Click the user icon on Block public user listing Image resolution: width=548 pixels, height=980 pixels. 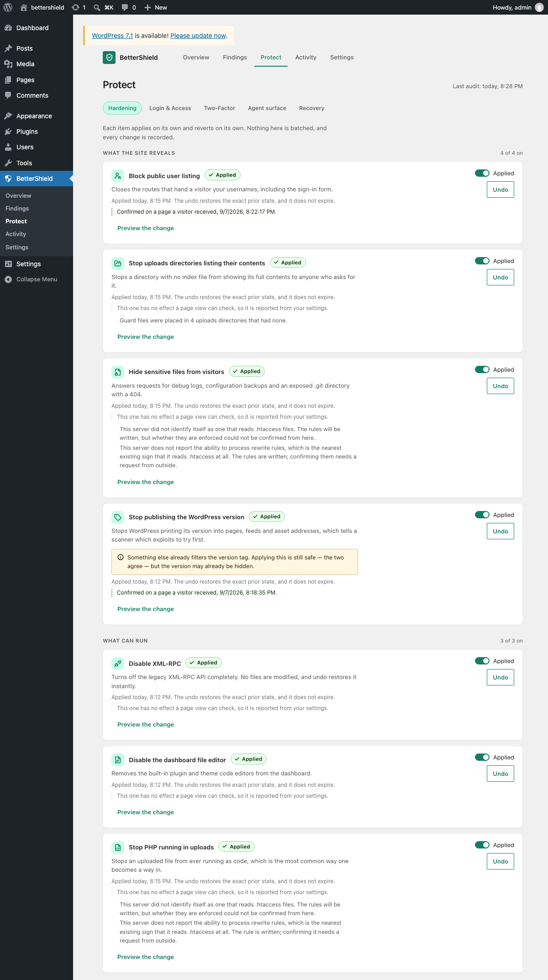coord(118,176)
